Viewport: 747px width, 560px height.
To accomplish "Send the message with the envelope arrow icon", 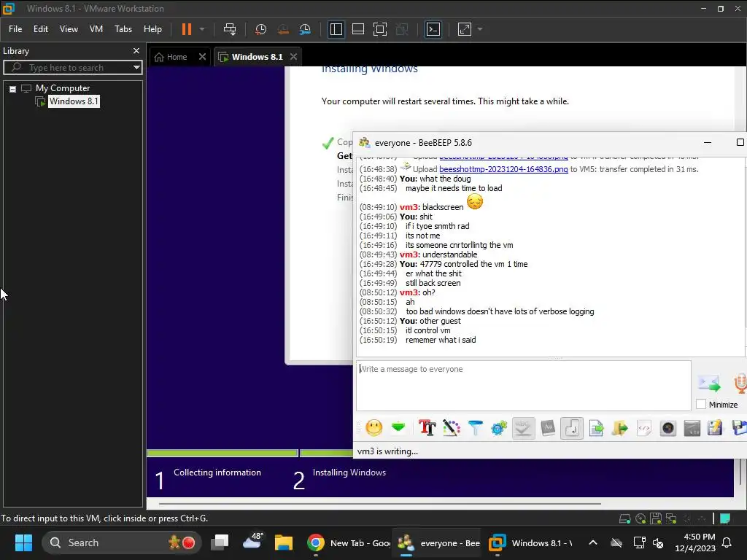I will [709, 383].
